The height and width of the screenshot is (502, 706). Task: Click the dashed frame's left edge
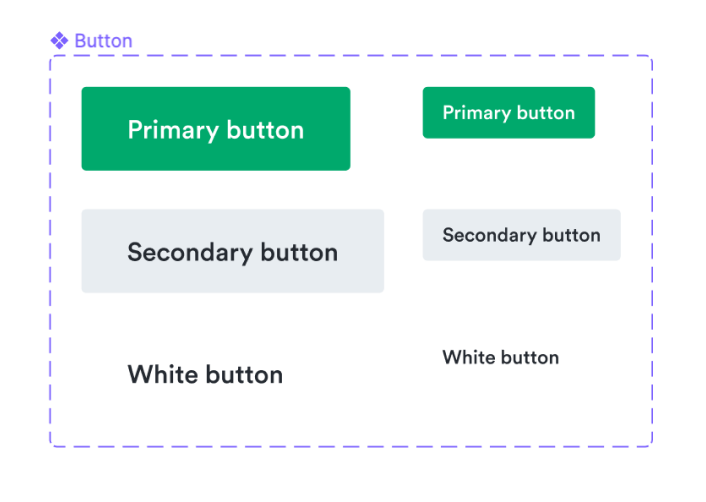pyautogui.click(x=50, y=251)
